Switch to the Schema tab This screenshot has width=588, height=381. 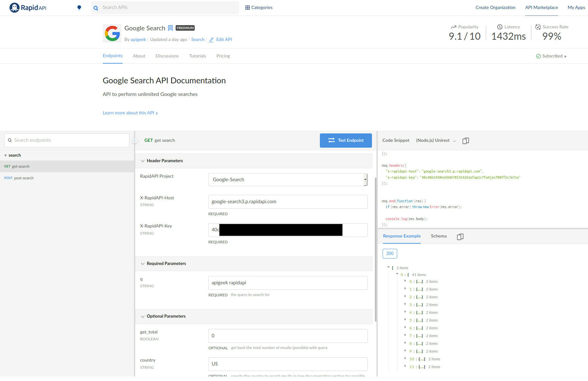tap(439, 236)
